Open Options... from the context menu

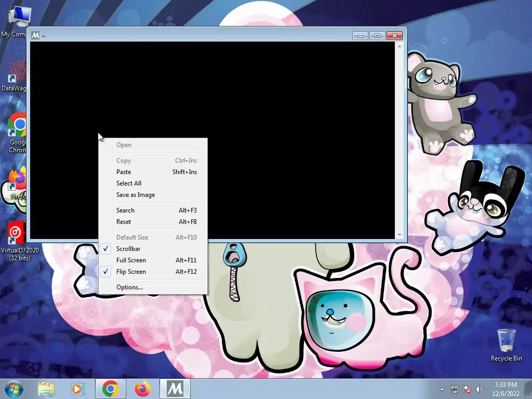point(153,287)
